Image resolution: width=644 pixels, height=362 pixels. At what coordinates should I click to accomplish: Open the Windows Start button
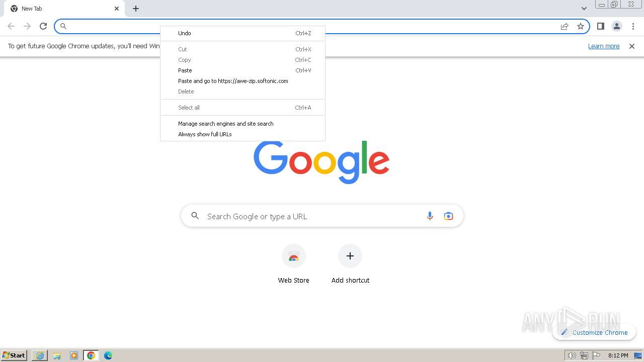[x=14, y=355]
